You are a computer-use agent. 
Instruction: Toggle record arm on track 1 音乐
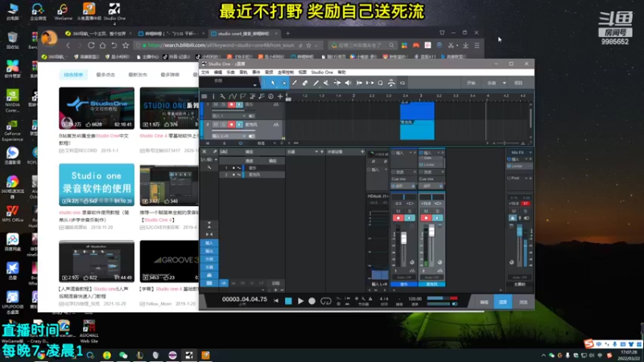tap(231, 105)
